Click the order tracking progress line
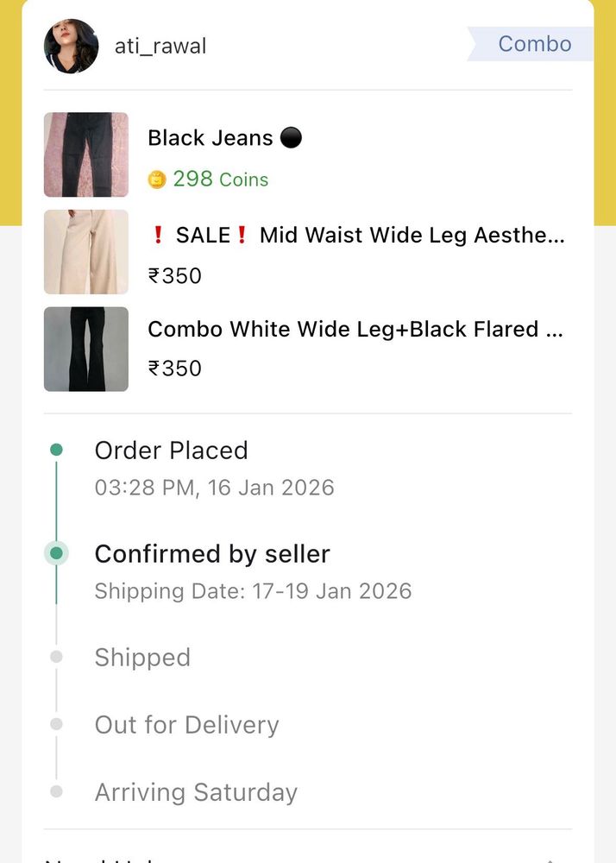This screenshot has width=616, height=863. 56,501
